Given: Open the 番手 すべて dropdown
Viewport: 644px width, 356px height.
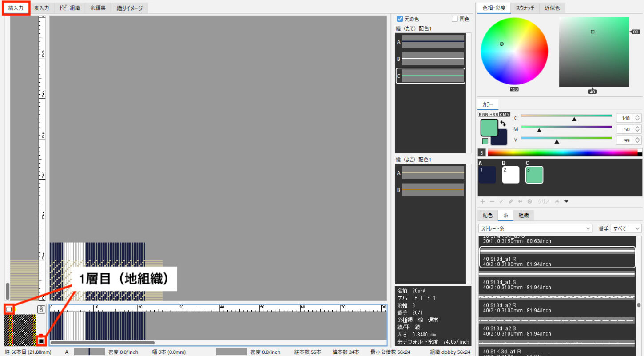Looking at the screenshot, I should [626, 228].
